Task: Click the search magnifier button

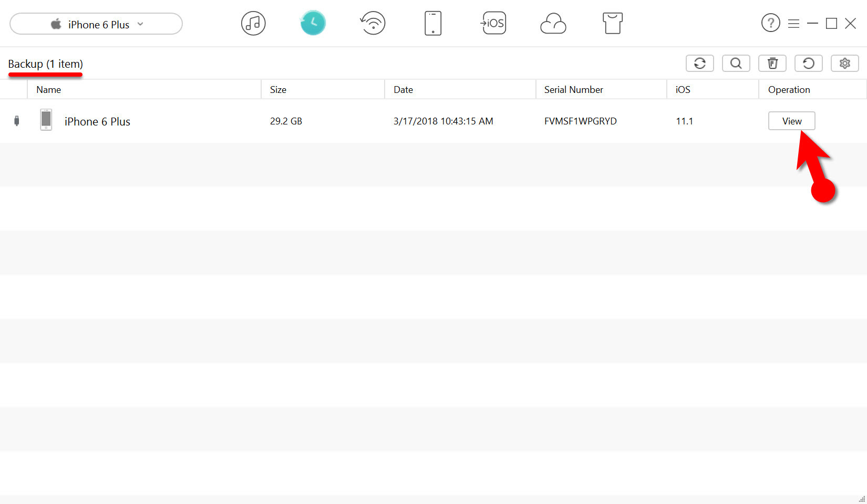Action: [x=736, y=64]
